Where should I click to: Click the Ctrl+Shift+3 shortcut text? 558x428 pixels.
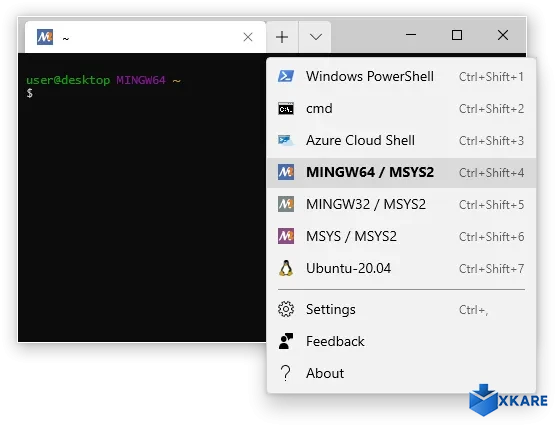(x=491, y=141)
